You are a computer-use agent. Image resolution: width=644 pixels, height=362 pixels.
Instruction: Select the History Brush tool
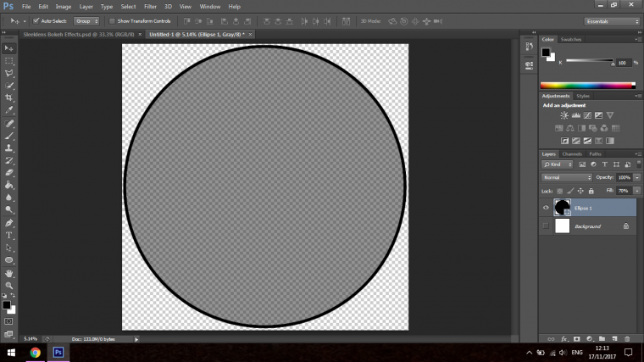(x=9, y=160)
